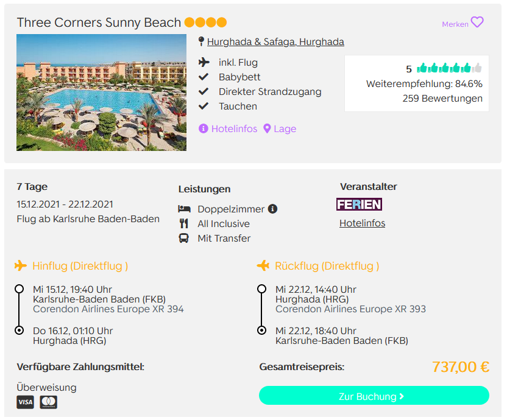Click the yellow star rating circles
Image resolution: width=507 pixels, height=420 pixels.
point(205,23)
